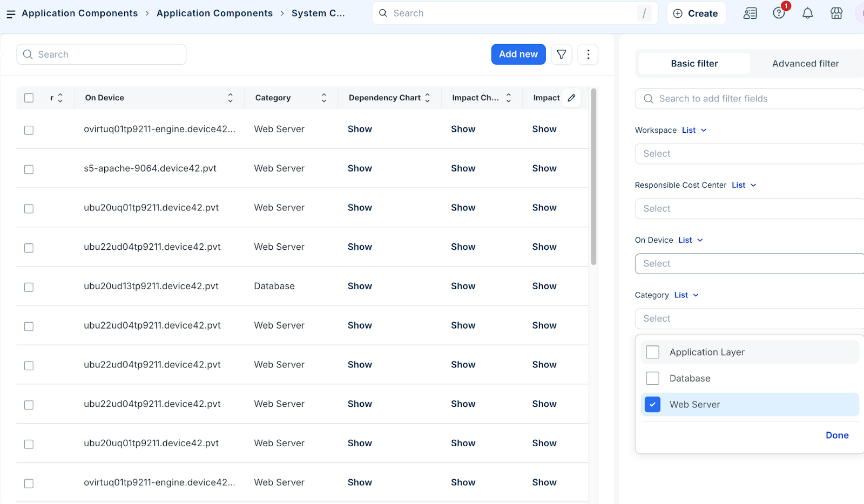Switch to the Advanced filter tab

(x=805, y=64)
